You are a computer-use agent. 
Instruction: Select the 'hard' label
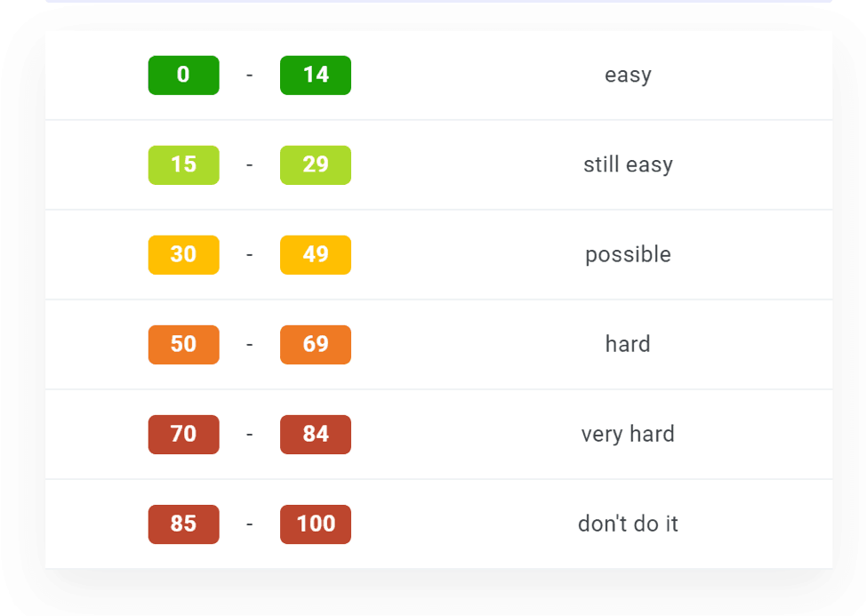[628, 344]
